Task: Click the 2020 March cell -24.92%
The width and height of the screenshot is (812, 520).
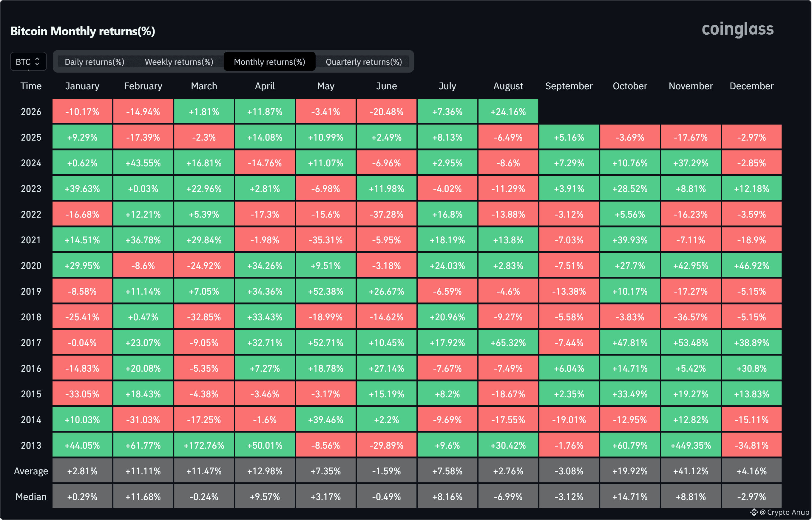Action: (x=204, y=265)
